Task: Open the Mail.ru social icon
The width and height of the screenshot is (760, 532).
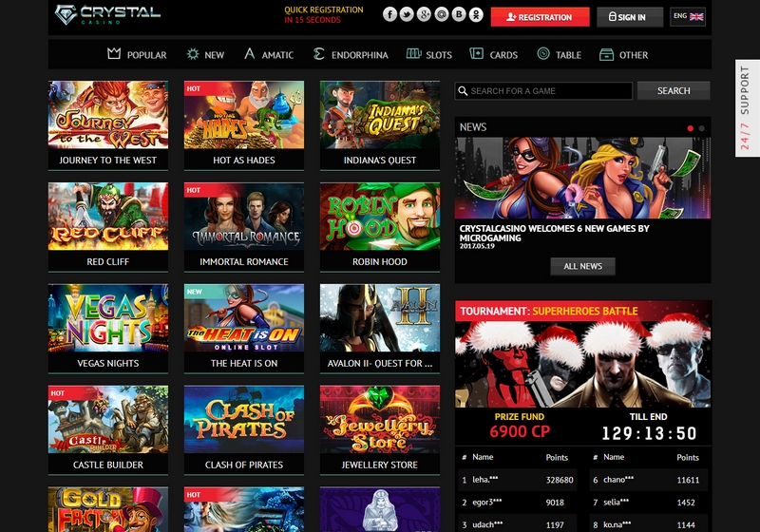Action: [x=442, y=14]
